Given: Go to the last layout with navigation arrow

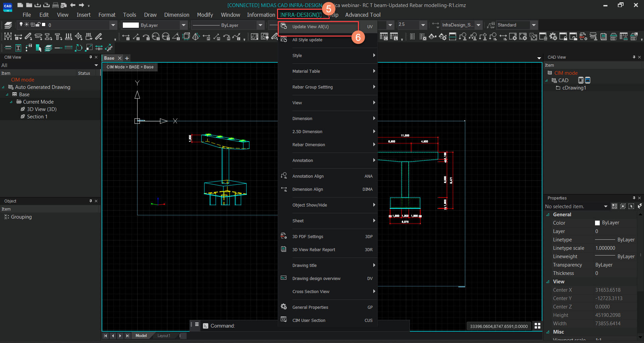Looking at the screenshot, I should (x=127, y=336).
